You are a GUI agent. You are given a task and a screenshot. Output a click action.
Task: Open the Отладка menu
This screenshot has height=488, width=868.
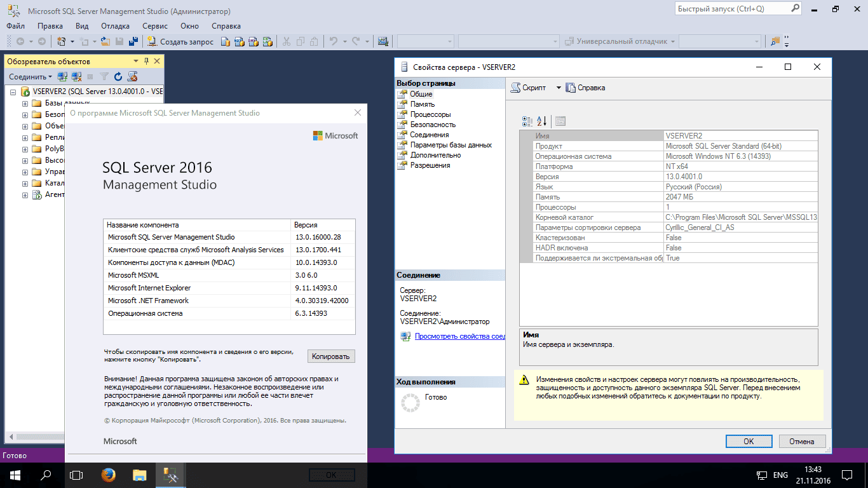point(115,26)
